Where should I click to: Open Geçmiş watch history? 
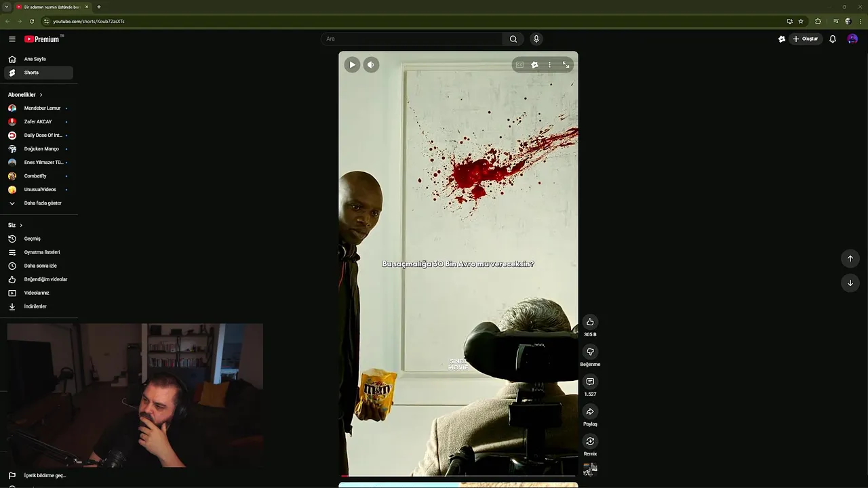tap(39, 239)
